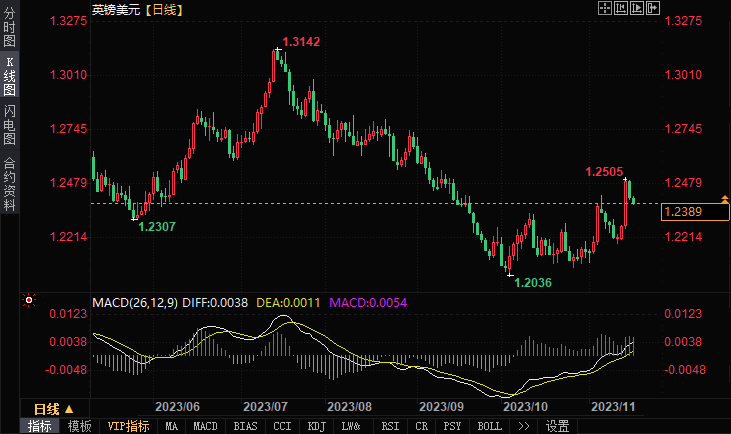
Task: Click the 1.3142 high price marker
Action: (x=301, y=41)
